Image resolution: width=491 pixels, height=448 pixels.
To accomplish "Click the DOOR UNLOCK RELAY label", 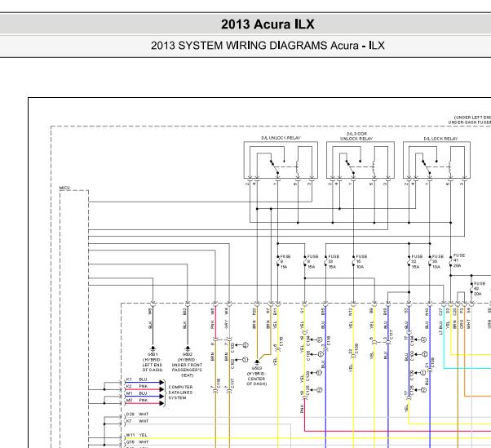I will 356,136.
